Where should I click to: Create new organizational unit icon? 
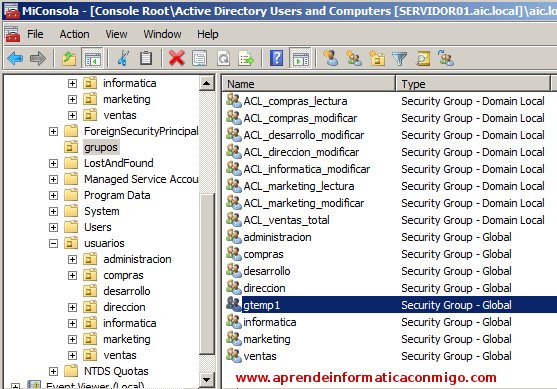tap(377, 58)
